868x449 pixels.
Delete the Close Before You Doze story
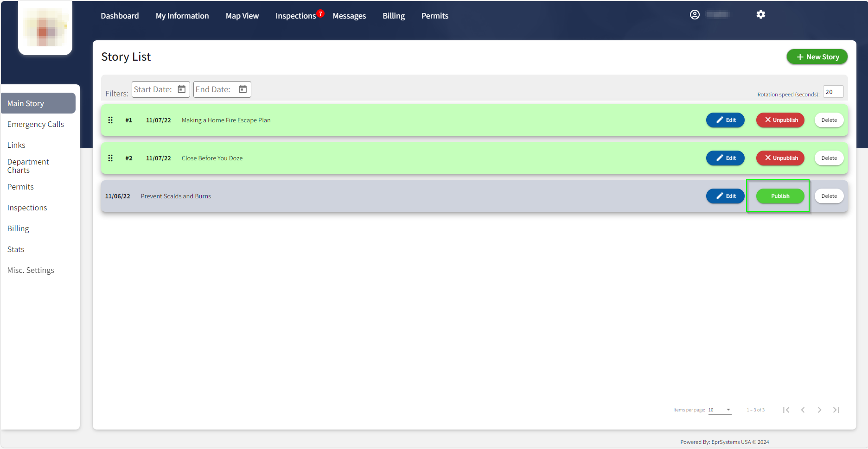[x=829, y=158]
